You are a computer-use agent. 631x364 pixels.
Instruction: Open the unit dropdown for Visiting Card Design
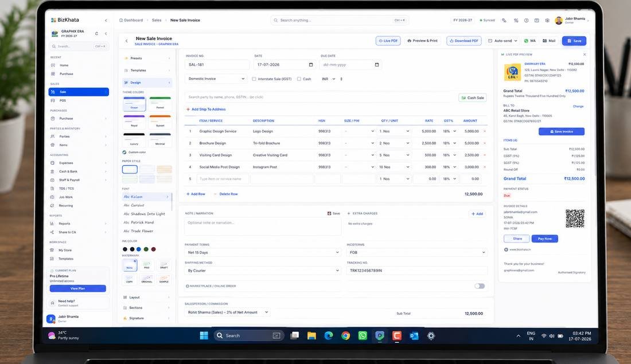(394, 155)
